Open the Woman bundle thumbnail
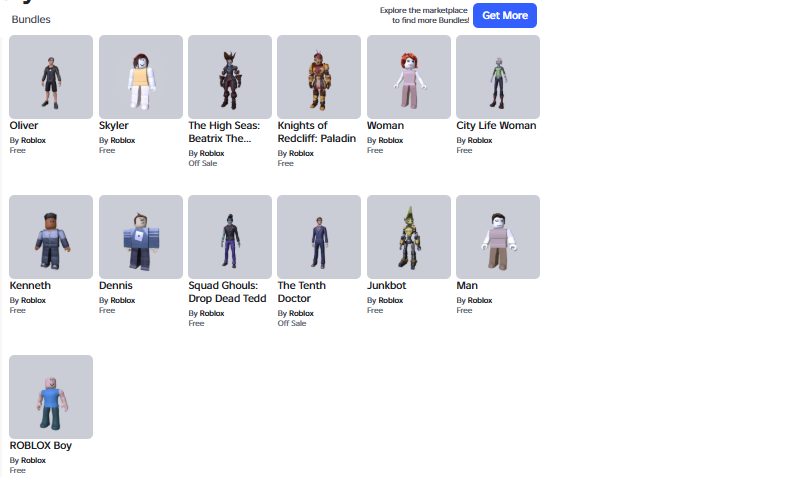 click(x=409, y=77)
